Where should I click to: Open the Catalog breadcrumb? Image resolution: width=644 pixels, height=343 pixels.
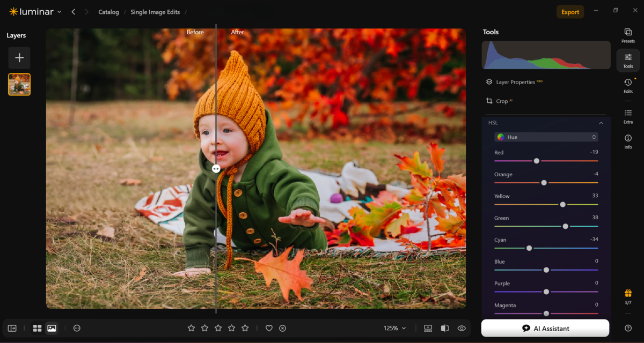tap(108, 12)
